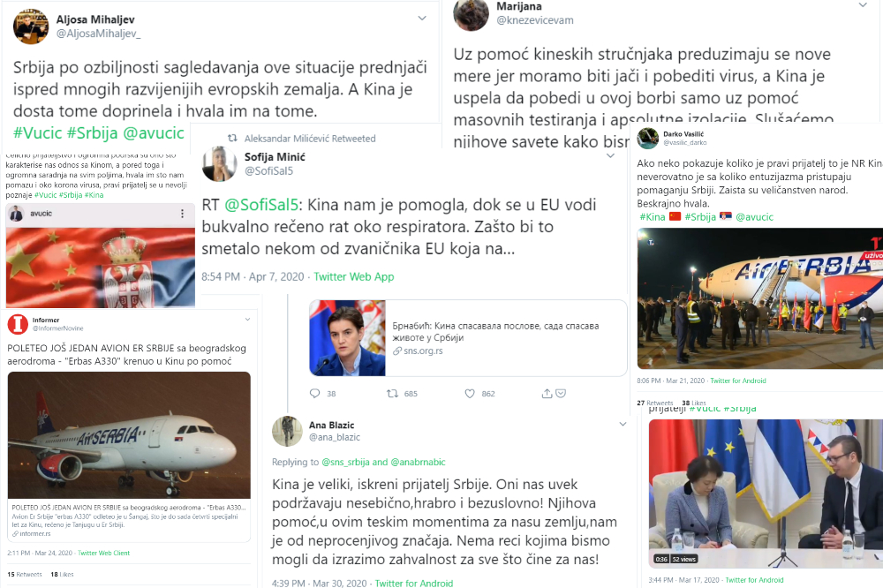Click Ana Blazic's avatar image

(x=287, y=431)
